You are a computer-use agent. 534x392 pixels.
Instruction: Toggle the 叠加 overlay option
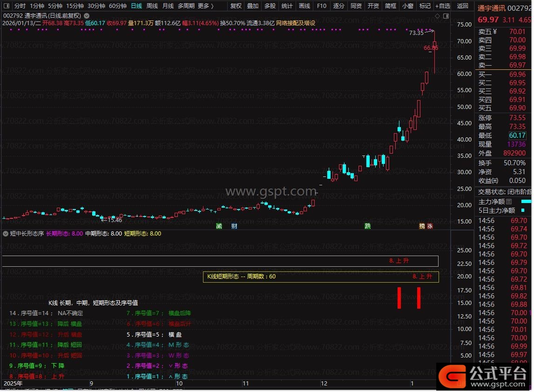point(253,6)
